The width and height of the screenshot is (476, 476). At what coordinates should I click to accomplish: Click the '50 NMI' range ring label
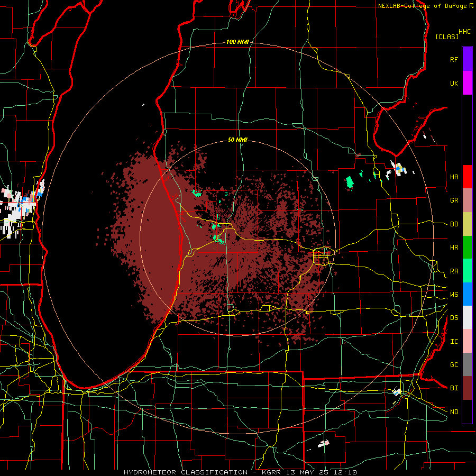[237, 140]
